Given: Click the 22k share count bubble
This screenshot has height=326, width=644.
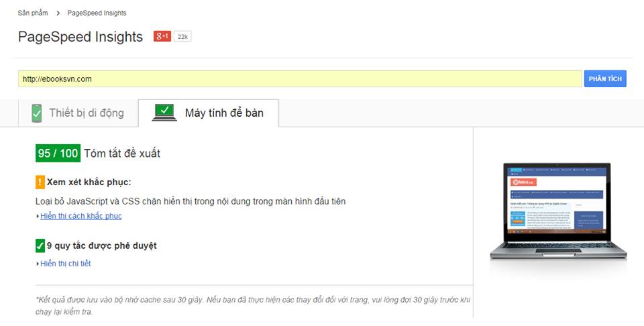Looking at the screenshot, I should 182,36.
